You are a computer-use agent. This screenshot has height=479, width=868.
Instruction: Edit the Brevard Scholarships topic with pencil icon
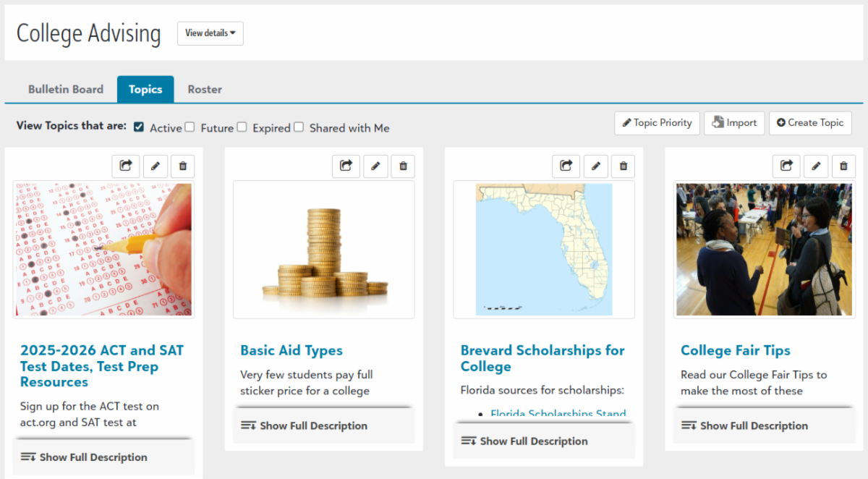pyautogui.click(x=595, y=166)
